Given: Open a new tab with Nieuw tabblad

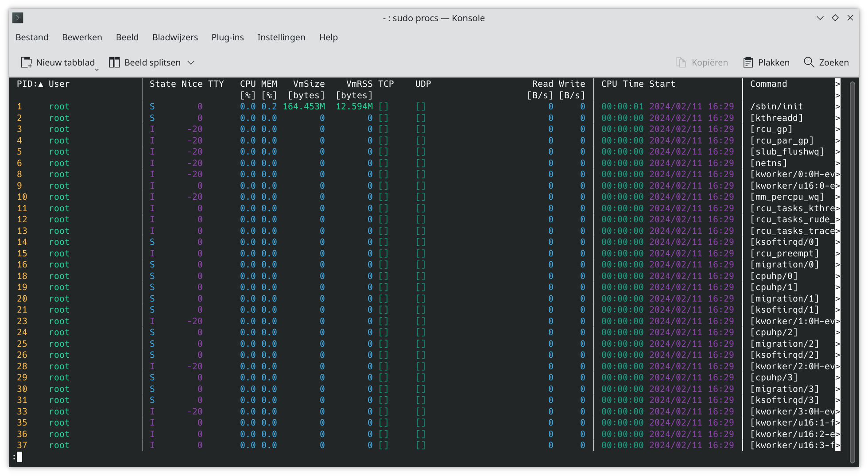Looking at the screenshot, I should [58, 62].
